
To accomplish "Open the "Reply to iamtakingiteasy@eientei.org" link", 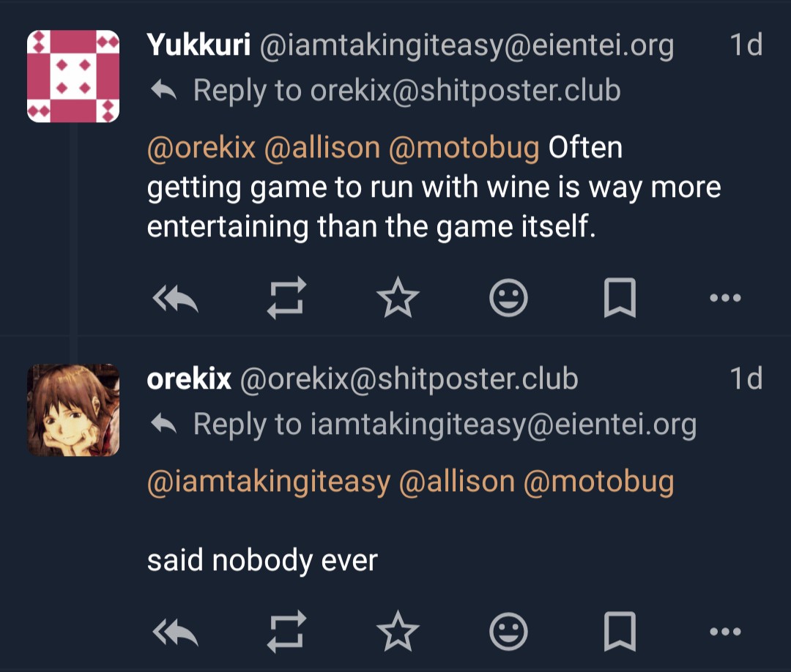I will click(x=444, y=425).
